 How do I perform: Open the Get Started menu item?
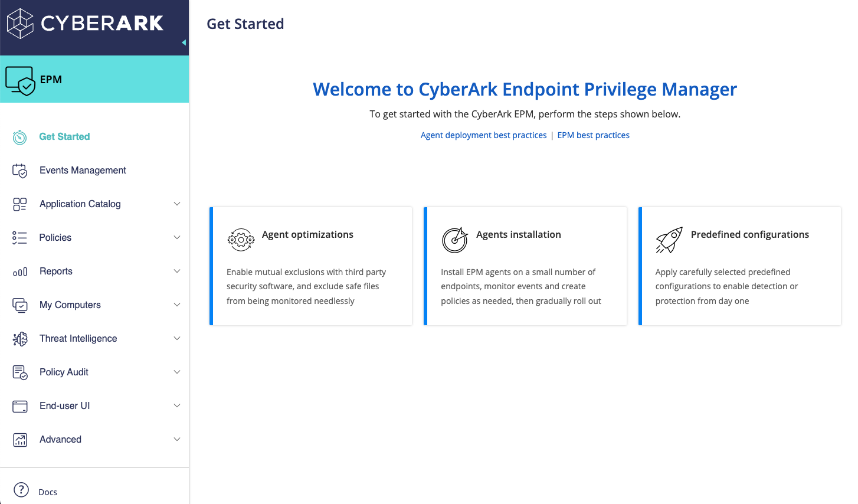pos(64,136)
